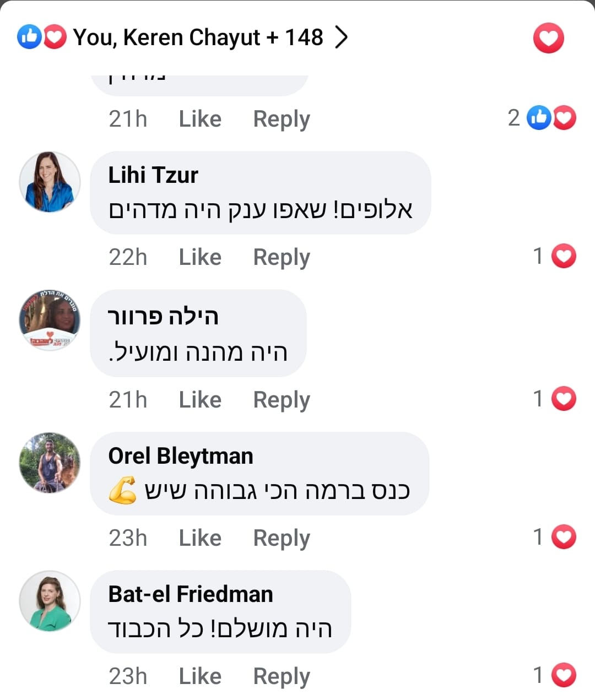Open reactions list via chevron after 148
Viewport: 595px width, 700px height.
point(342,37)
